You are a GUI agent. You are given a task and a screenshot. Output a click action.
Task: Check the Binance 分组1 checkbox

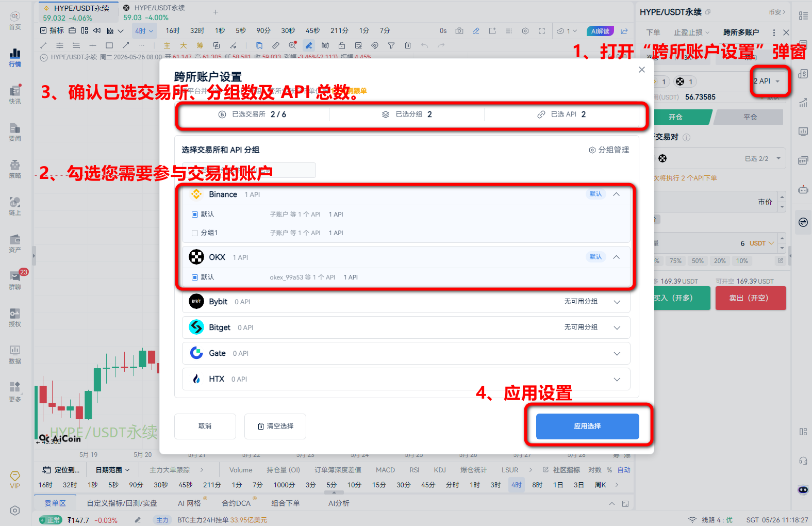(x=195, y=233)
